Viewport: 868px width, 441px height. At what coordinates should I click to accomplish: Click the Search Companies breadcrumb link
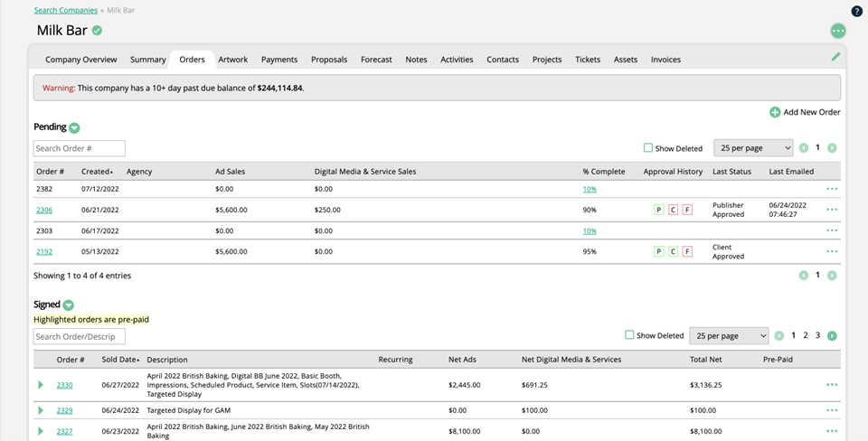tap(66, 11)
